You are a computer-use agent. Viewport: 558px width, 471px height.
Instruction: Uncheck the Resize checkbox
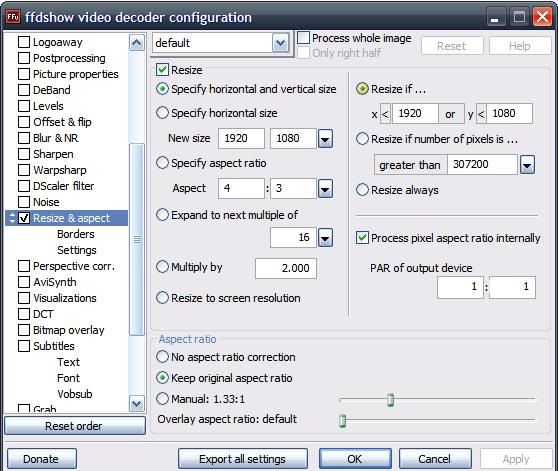pos(162,70)
